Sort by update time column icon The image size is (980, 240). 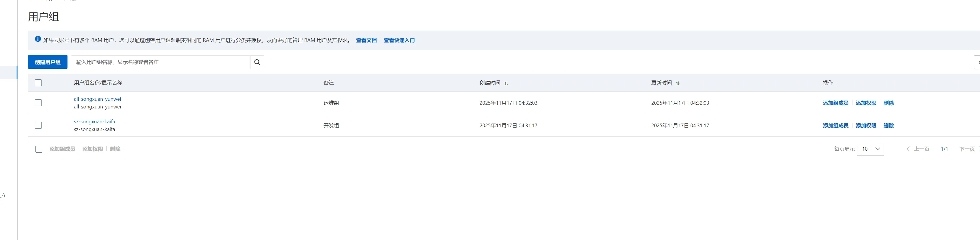(x=677, y=83)
